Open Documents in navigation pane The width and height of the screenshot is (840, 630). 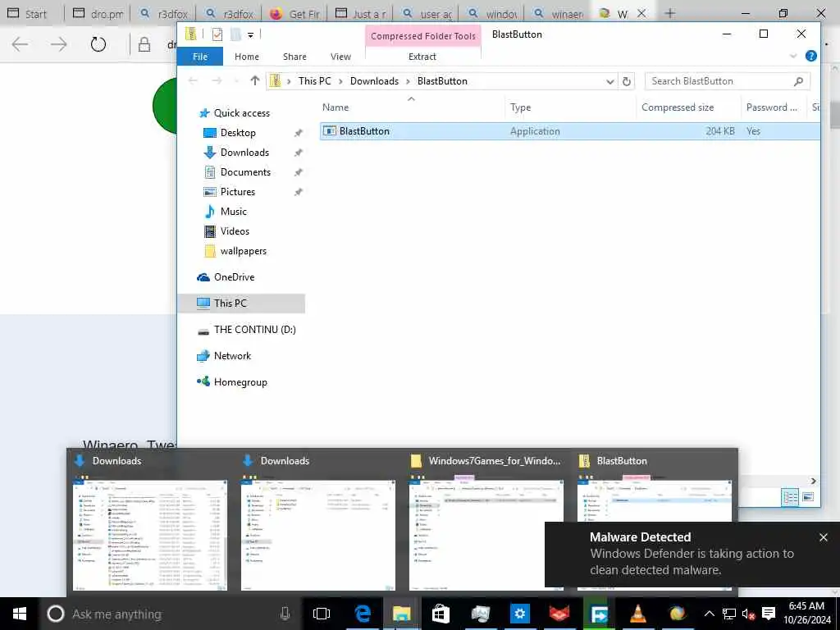[245, 172]
